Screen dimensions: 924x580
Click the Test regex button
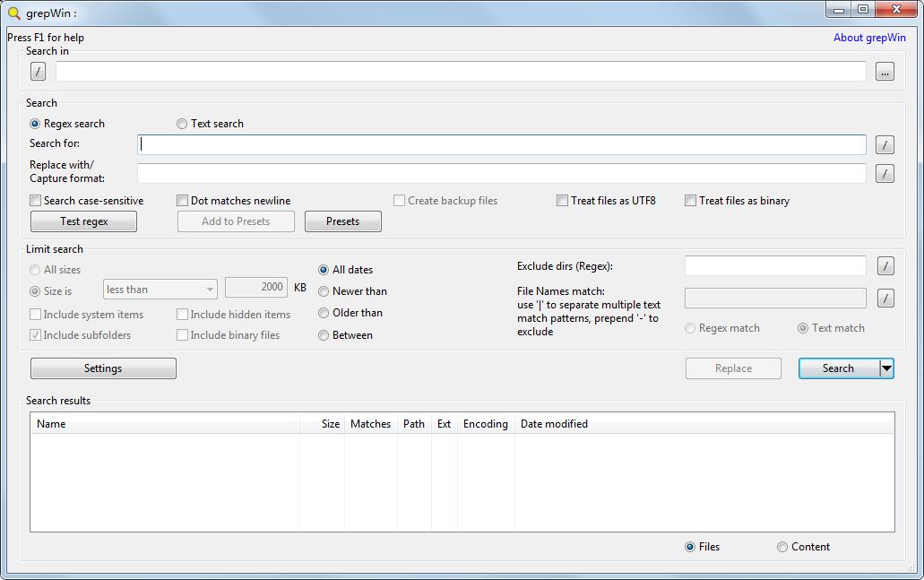coord(83,221)
